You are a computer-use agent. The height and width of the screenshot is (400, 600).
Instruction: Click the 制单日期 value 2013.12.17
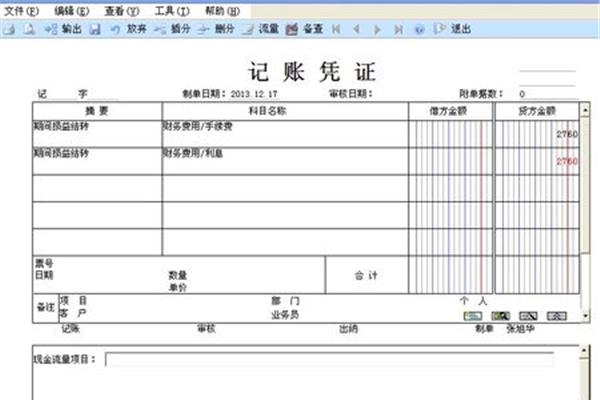254,94
